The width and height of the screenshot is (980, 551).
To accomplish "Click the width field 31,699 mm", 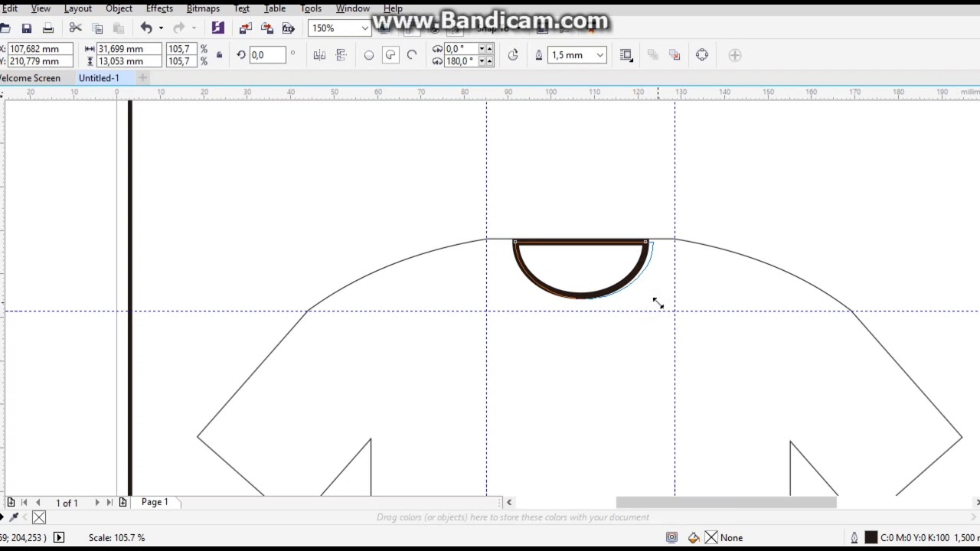I will tap(129, 49).
